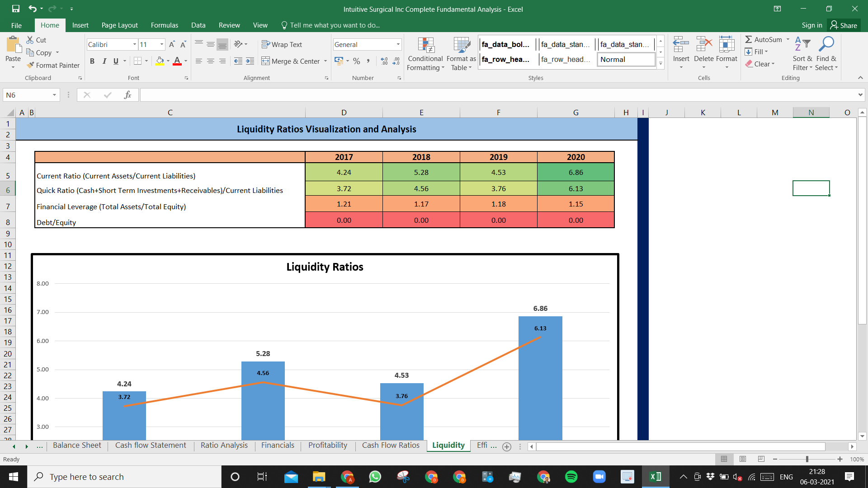Switch to the Balance Sheet sheet

[77, 445]
